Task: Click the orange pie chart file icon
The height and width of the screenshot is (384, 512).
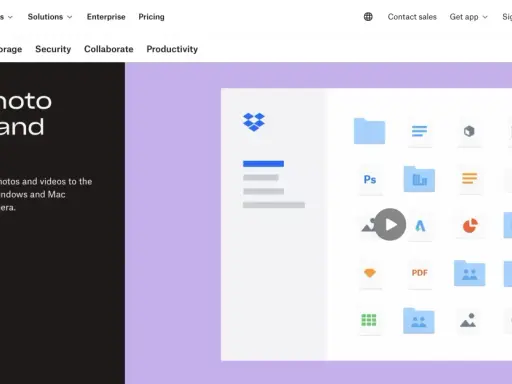Action: 470,226
